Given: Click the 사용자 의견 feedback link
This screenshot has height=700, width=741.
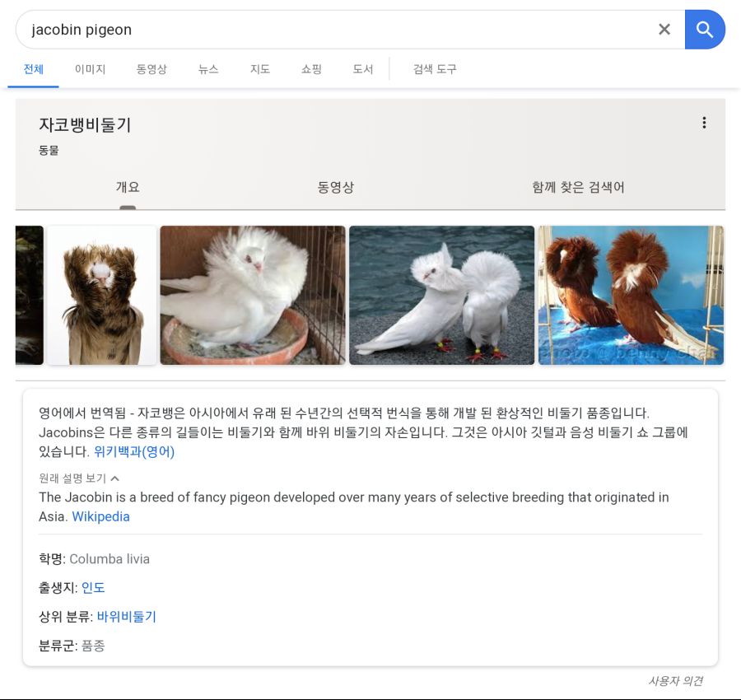Looking at the screenshot, I should point(675,681).
